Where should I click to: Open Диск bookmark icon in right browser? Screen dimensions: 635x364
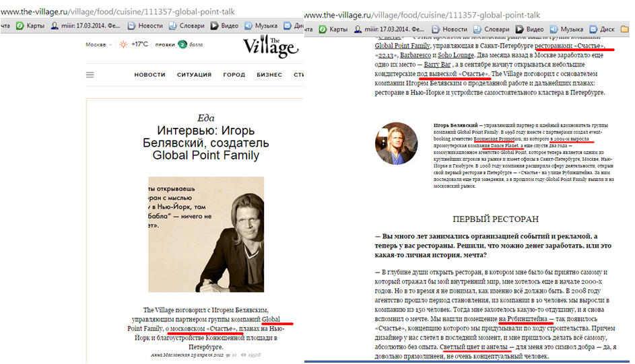(593, 29)
